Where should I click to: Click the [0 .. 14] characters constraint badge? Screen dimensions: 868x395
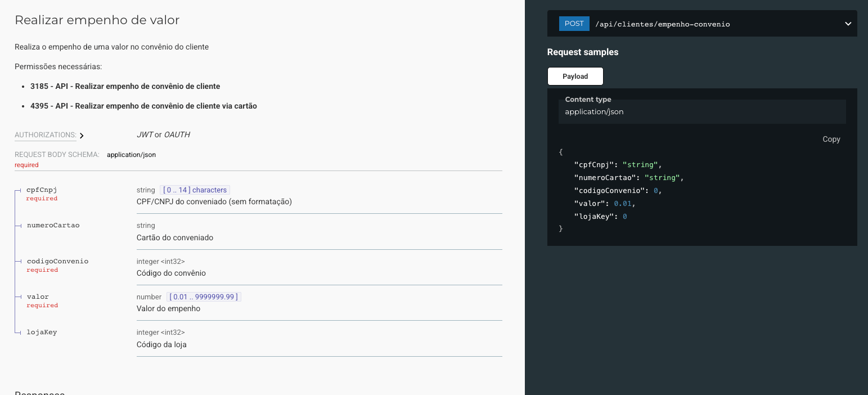point(195,190)
